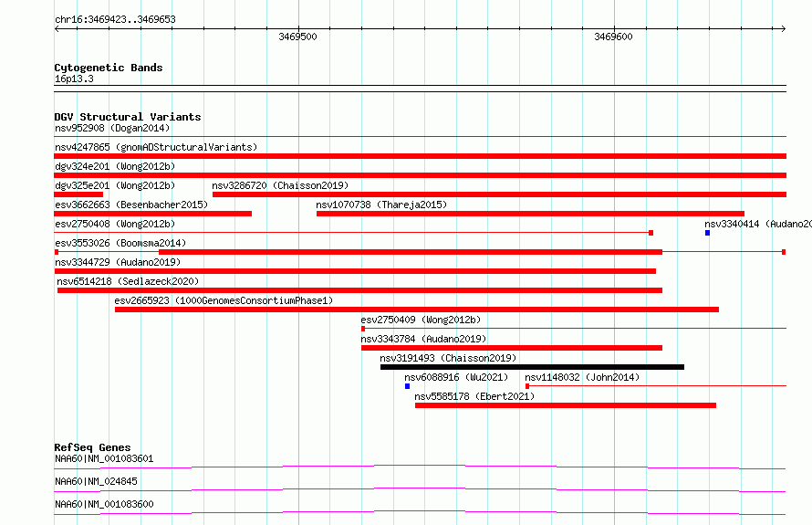Click the nsv6514218 red variant bar
The image size is (812, 525).
[x=359, y=290]
